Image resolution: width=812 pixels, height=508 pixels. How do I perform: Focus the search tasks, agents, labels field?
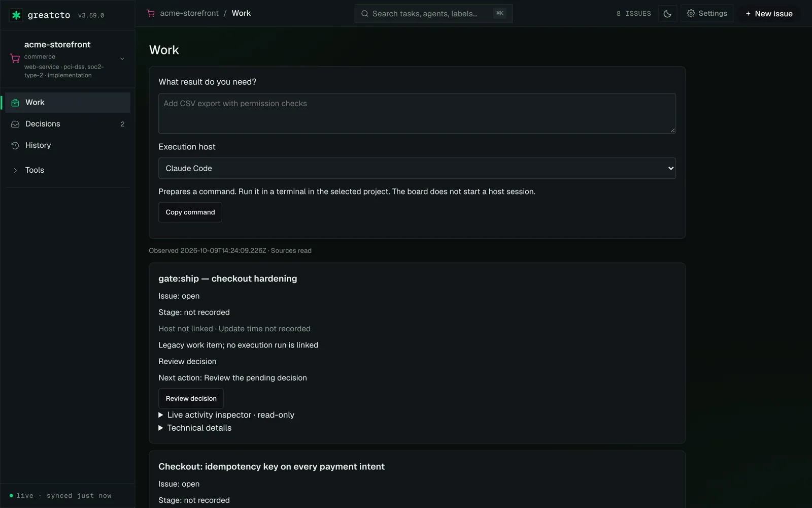pos(433,14)
